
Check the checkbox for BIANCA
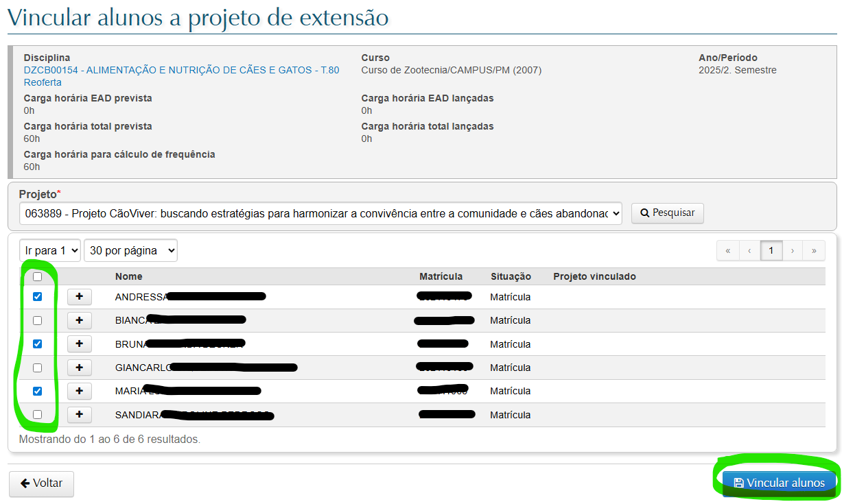point(38,320)
